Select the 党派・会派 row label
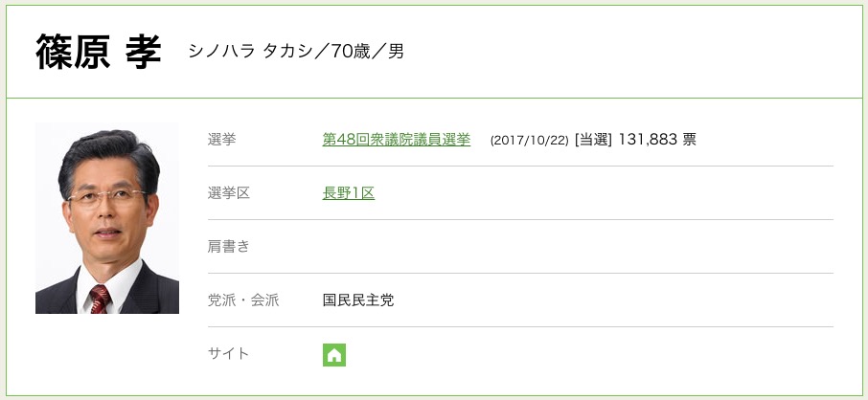 (x=243, y=300)
